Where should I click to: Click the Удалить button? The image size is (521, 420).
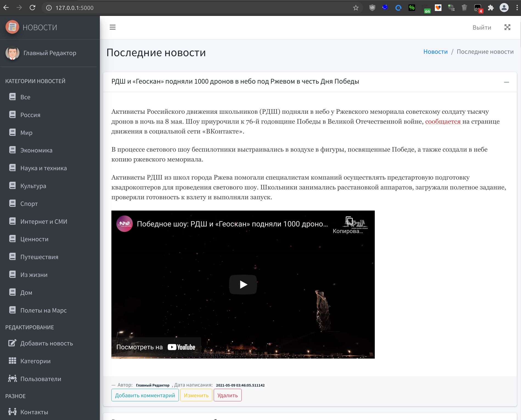coord(228,395)
